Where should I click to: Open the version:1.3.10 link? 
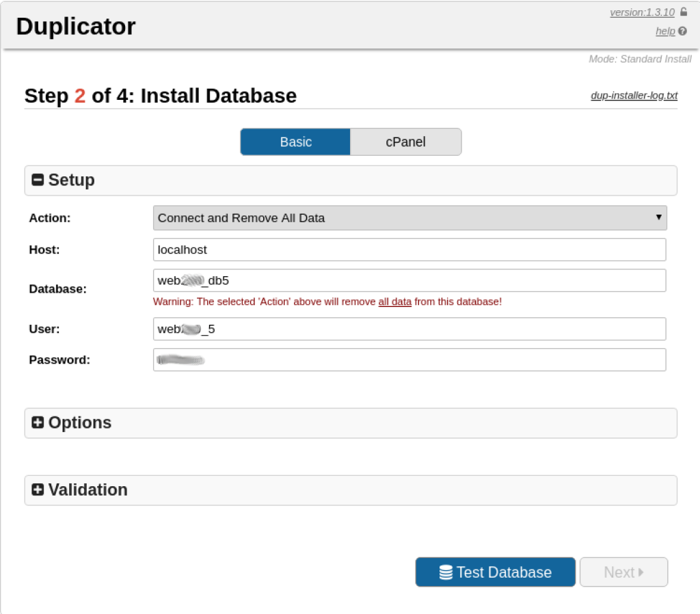642,12
